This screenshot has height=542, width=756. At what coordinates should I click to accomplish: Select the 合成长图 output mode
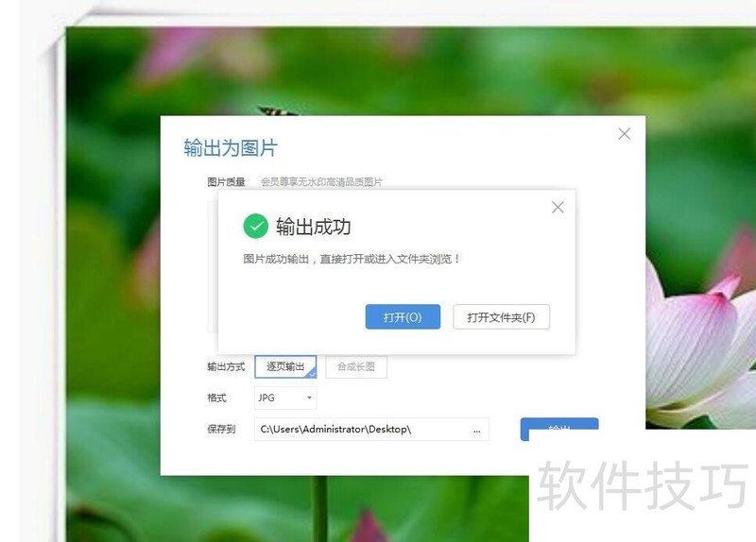[x=356, y=366]
